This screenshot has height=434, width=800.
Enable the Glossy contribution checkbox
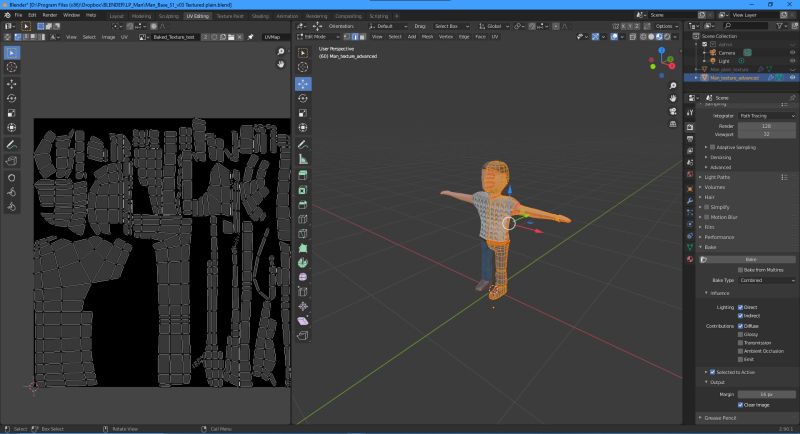740,335
